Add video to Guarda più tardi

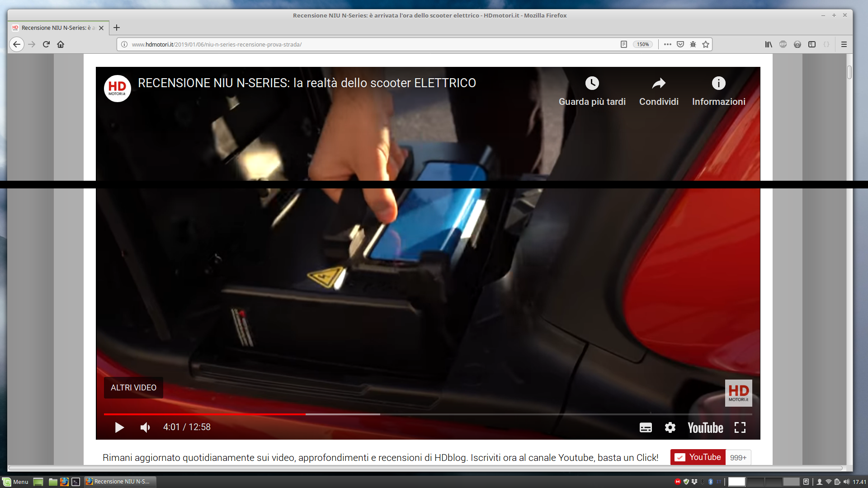(x=592, y=92)
